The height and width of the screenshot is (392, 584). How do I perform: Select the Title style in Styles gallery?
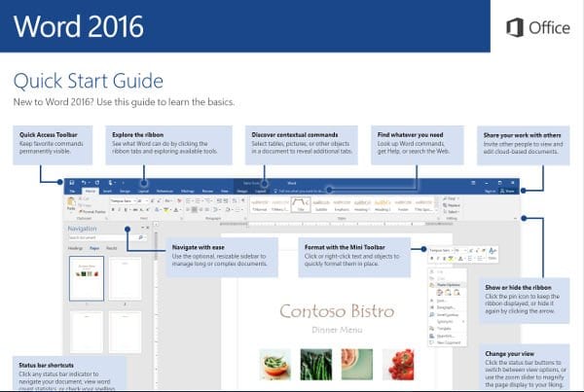point(301,204)
